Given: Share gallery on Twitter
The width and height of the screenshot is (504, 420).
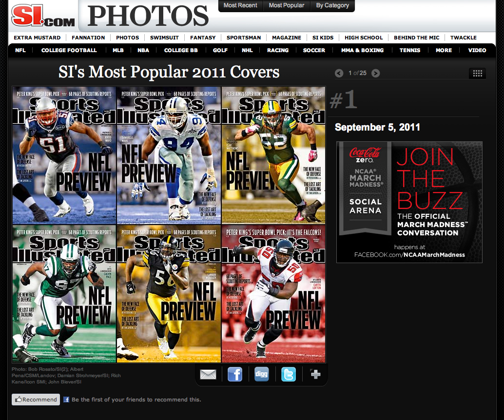Looking at the screenshot, I should 289,374.
